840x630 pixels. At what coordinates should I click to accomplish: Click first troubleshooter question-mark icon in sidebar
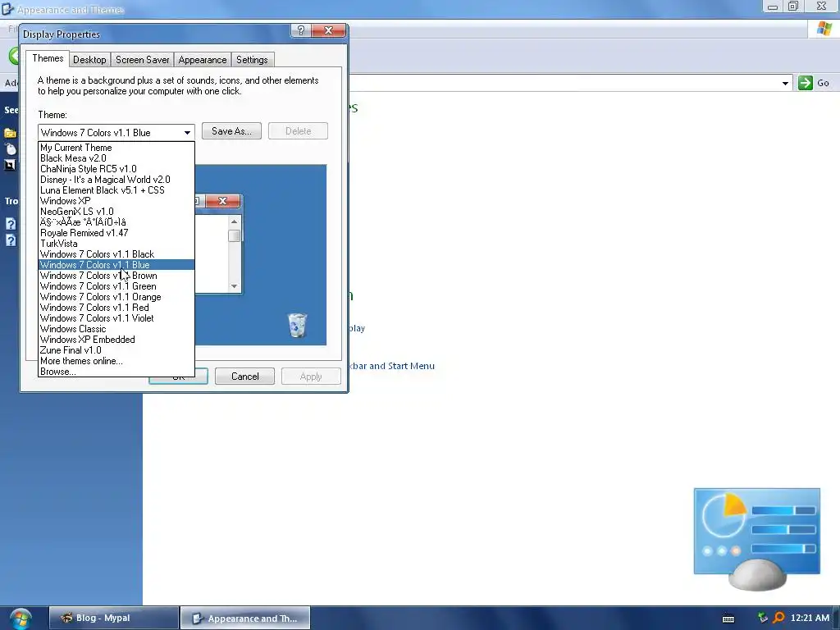(10, 224)
